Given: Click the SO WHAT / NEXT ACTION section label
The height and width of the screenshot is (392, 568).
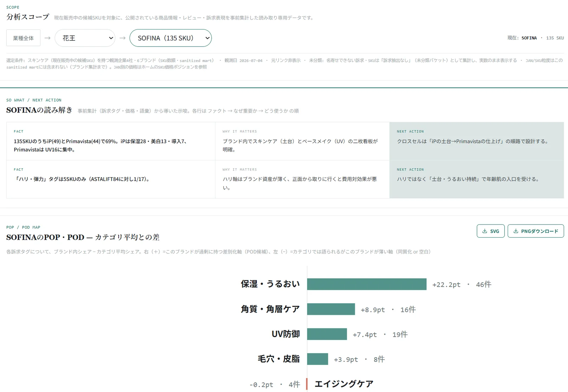Looking at the screenshot, I should pyautogui.click(x=34, y=100).
